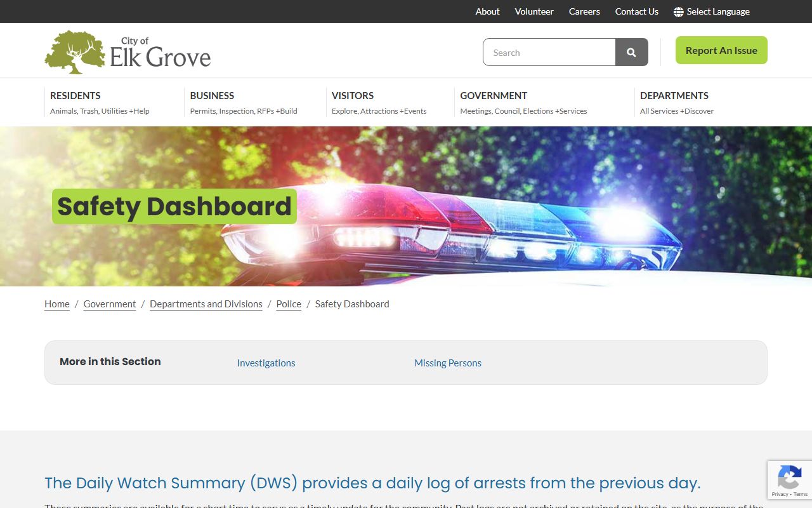Click the Daily Watch Summary heading
The width and height of the screenshot is (812, 508).
pyautogui.click(x=372, y=483)
